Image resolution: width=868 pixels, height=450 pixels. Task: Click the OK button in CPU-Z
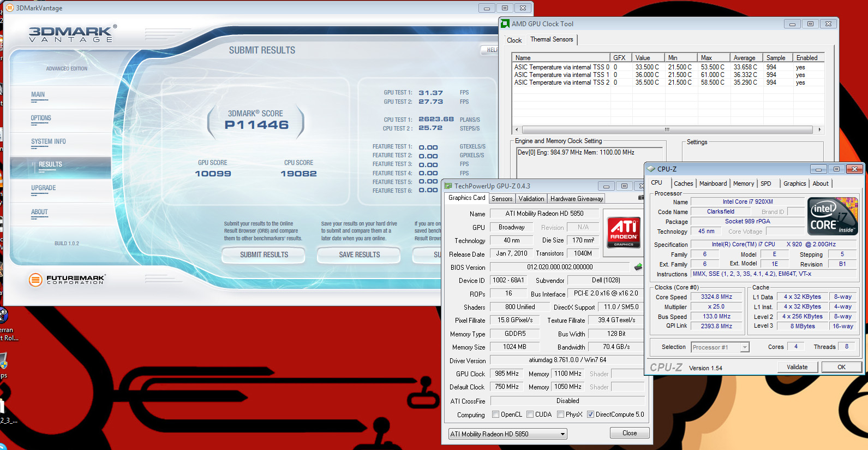click(841, 367)
